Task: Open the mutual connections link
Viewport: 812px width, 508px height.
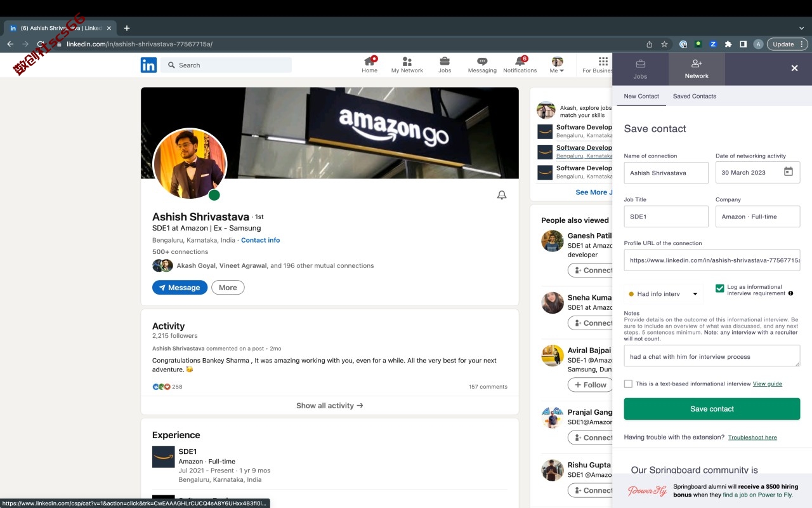Action: click(275, 265)
